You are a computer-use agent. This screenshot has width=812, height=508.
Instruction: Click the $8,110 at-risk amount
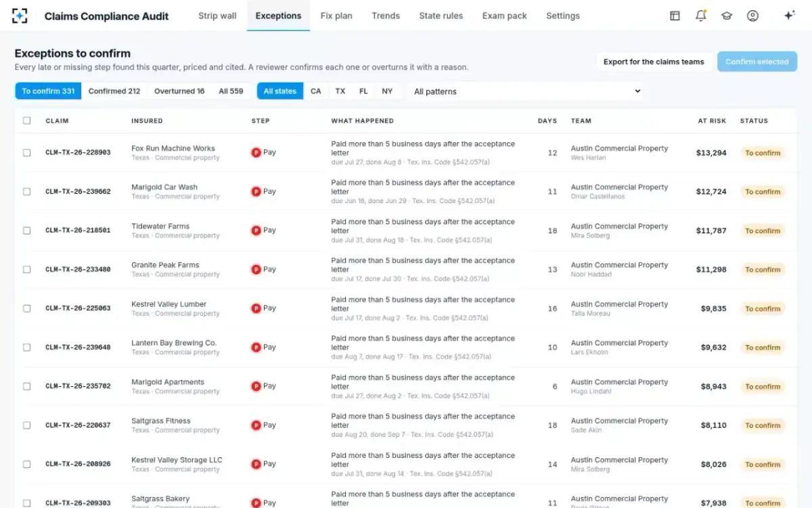(713, 425)
